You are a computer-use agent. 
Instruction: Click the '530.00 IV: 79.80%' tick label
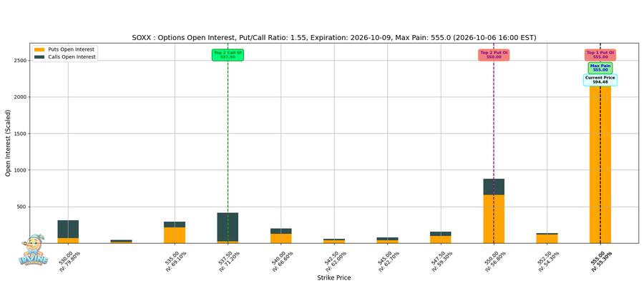click(x=69, y=260)
